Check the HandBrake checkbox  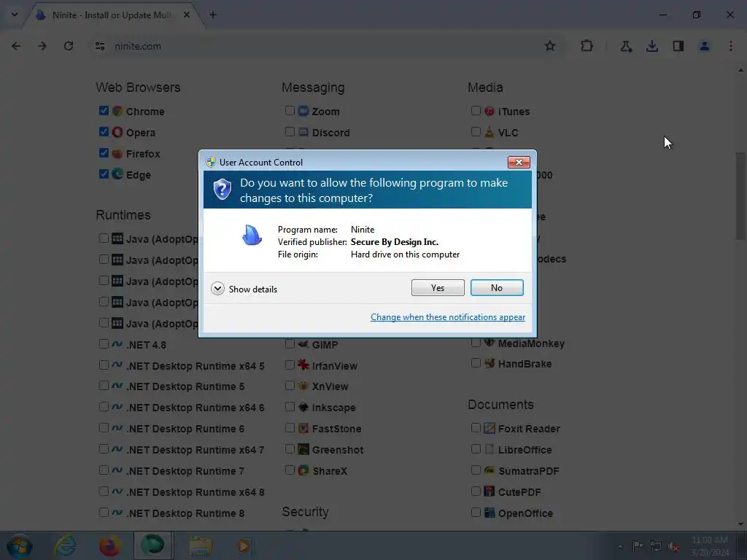476,363
